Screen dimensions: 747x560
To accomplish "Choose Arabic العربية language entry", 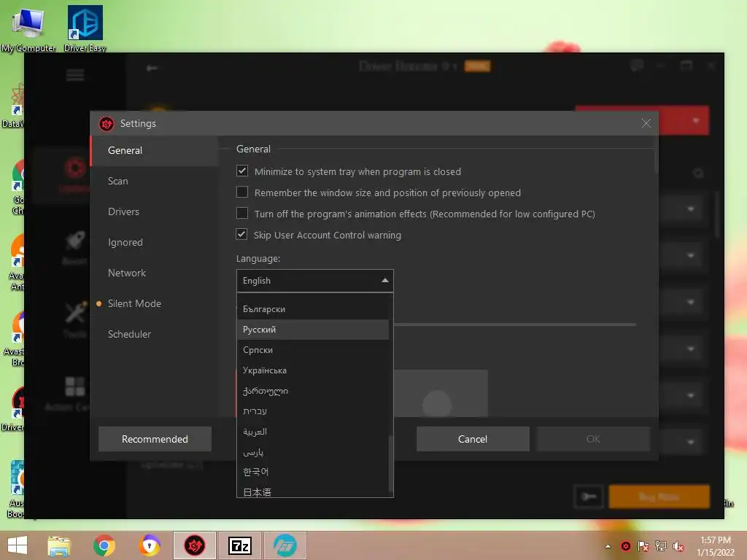I will [312, 432].
